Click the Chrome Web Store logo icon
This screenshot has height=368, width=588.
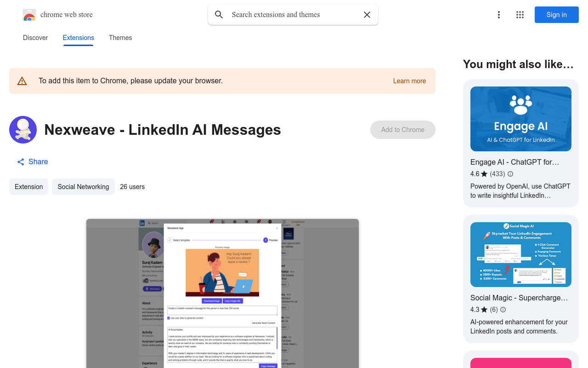pyautogui.click(x=29, y=14)
